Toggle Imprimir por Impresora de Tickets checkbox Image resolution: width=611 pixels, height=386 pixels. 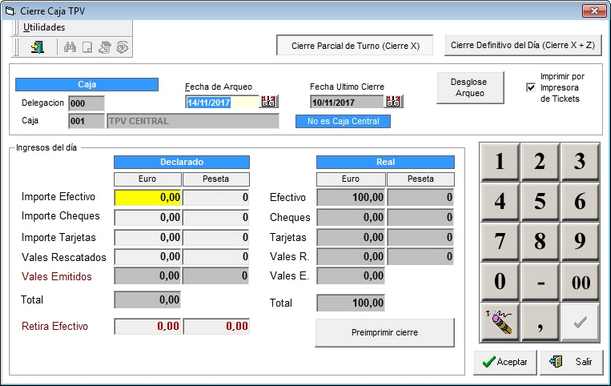tap(530, 87)
